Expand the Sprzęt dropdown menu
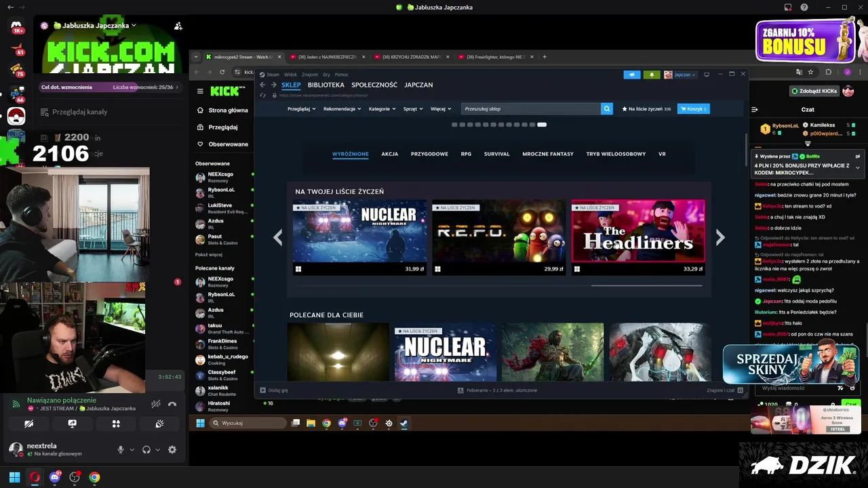Screen dimensions: 868x488 point(413,108)
